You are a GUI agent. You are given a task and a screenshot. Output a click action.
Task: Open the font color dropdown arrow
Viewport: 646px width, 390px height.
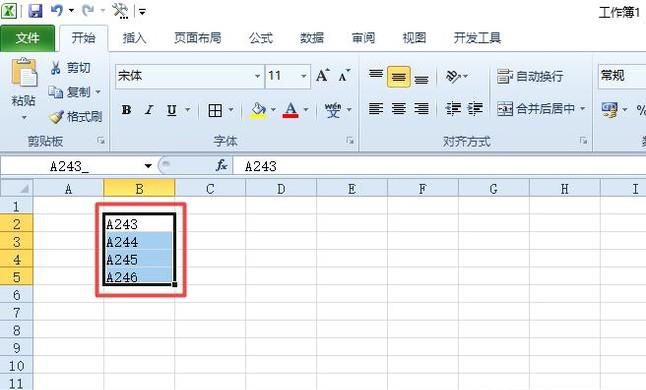pos(306,110)
